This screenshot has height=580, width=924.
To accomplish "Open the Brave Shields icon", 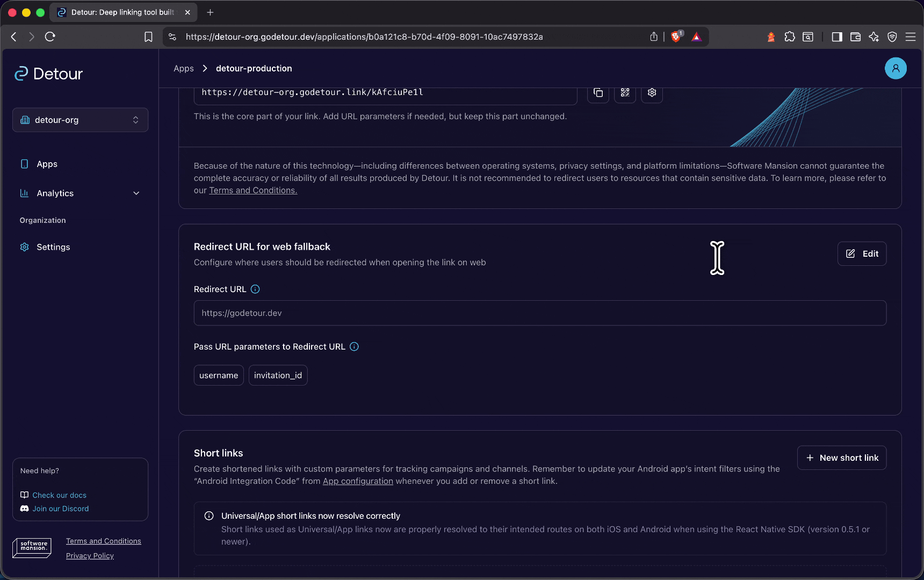I will [x=676, y=37].
